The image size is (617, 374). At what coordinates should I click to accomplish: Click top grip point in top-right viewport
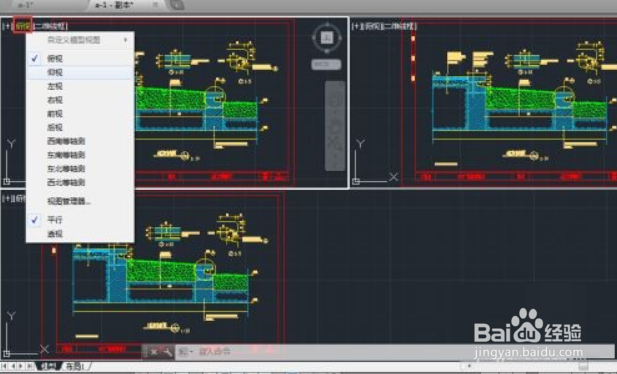pos(413,38)
